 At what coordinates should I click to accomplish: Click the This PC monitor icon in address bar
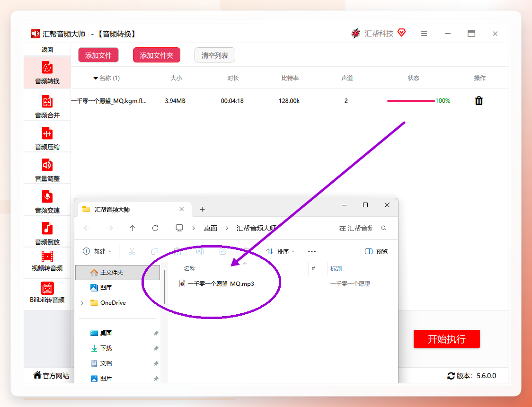tap(179, 228)
